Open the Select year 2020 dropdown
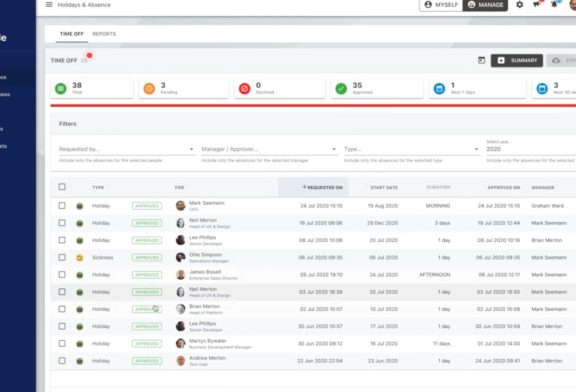This screenshot has width=576, height=392. [531, 149]
